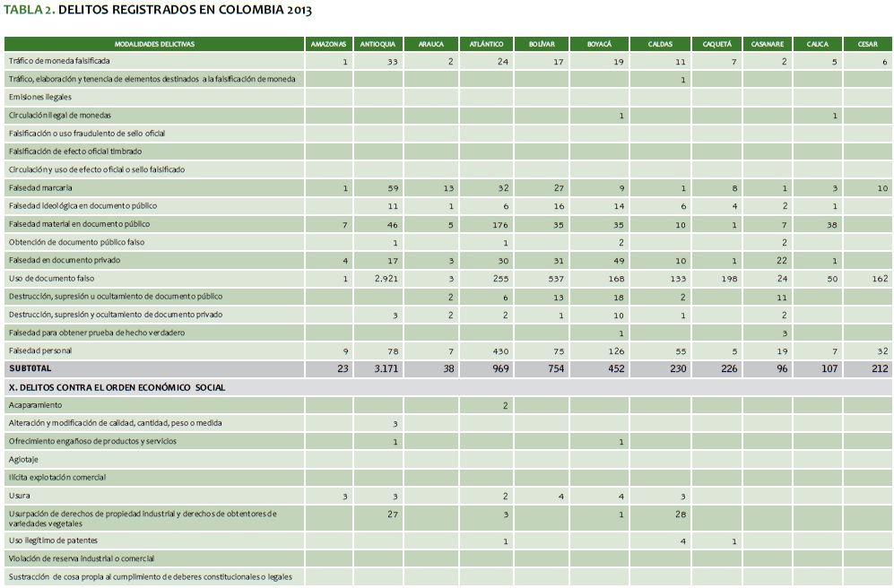Click the 'Uso de documento falso' row label
This screenshot has width=894, height=588.
click(51, 279)
